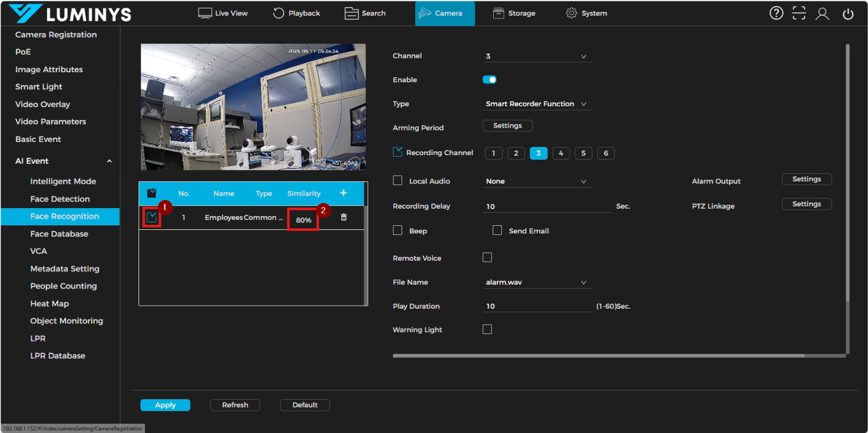Open Arming Period Settings button

click(x=507, y=126)
